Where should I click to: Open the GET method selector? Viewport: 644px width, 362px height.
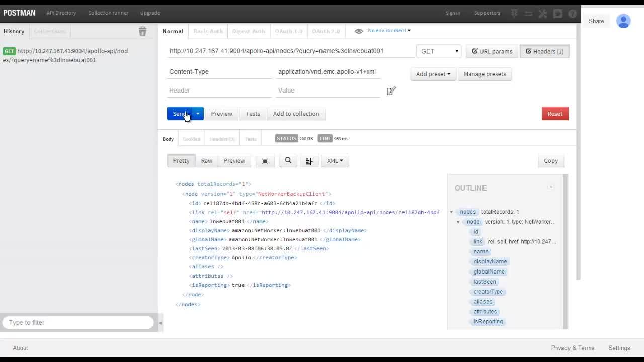pyautogui.click(x=438, y=51)
